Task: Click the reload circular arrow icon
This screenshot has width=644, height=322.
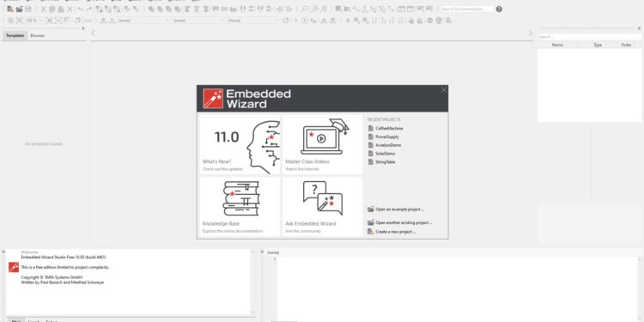Action: pos(285,20)
